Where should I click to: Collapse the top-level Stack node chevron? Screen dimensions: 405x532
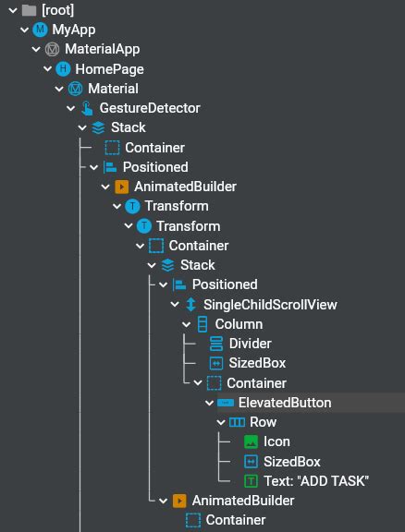[82, 127]
